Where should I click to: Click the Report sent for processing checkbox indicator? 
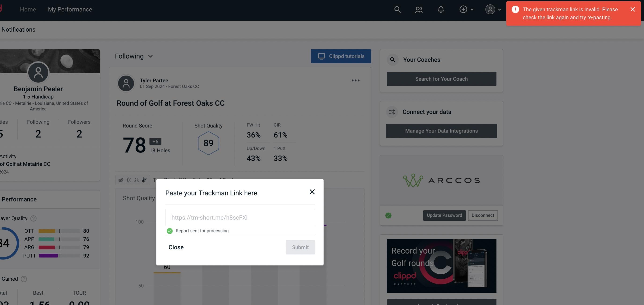169,231
